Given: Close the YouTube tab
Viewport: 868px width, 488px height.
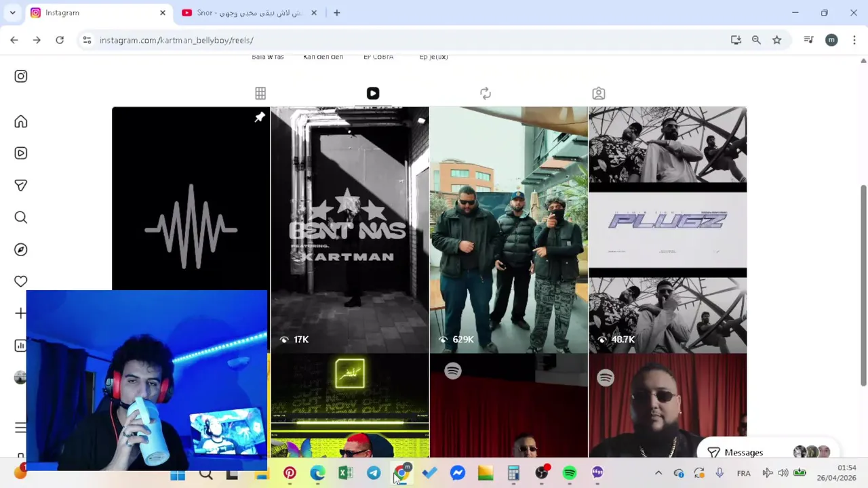Looking at the screenshot, I should 313,13.
